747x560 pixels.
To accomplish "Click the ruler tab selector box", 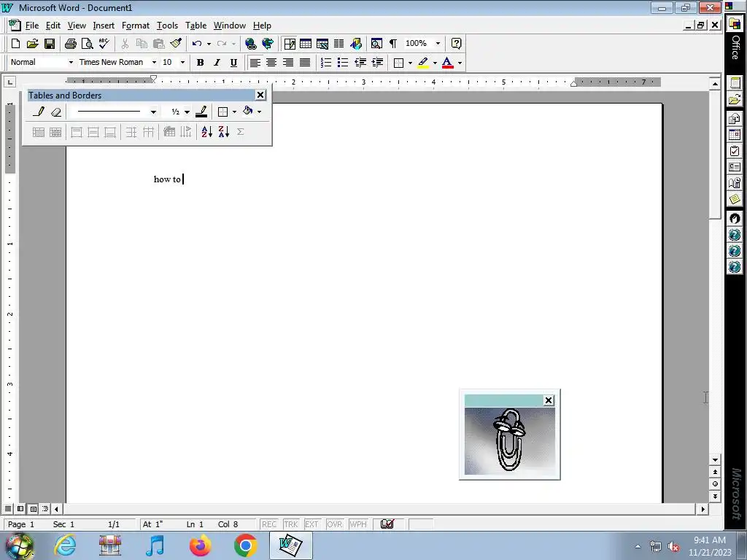I will (x=9, y=82).
